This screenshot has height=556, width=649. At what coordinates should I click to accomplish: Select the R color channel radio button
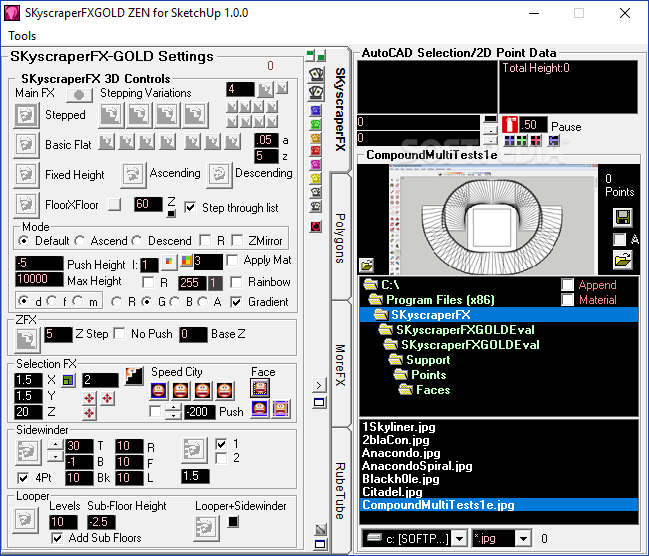coord(117,302)
